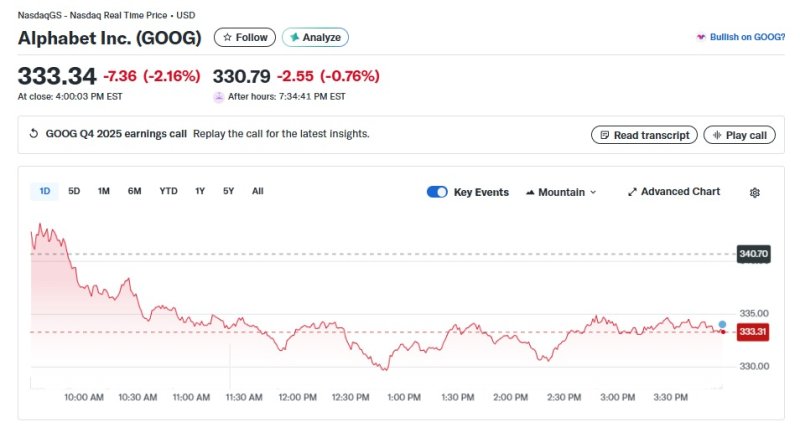Click the star icon in Follow button
Viewport: 800px width, 432px height.
click(x=227, y=37)
